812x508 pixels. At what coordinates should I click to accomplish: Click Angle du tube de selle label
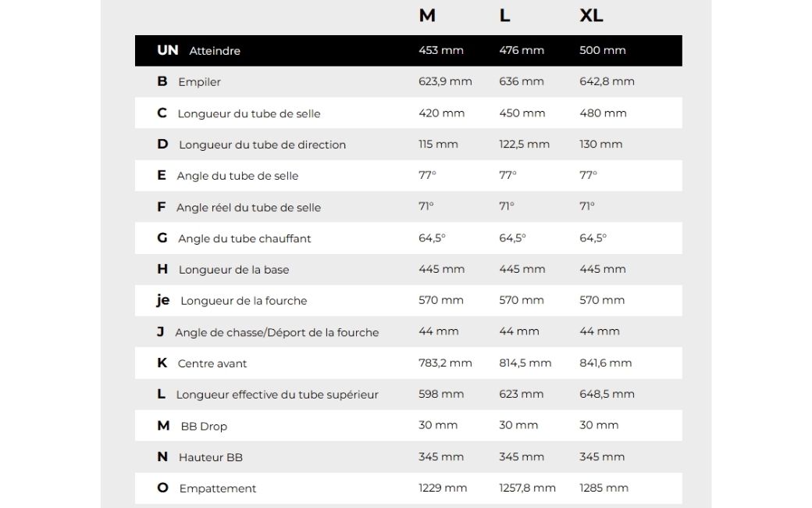(237, 176)
